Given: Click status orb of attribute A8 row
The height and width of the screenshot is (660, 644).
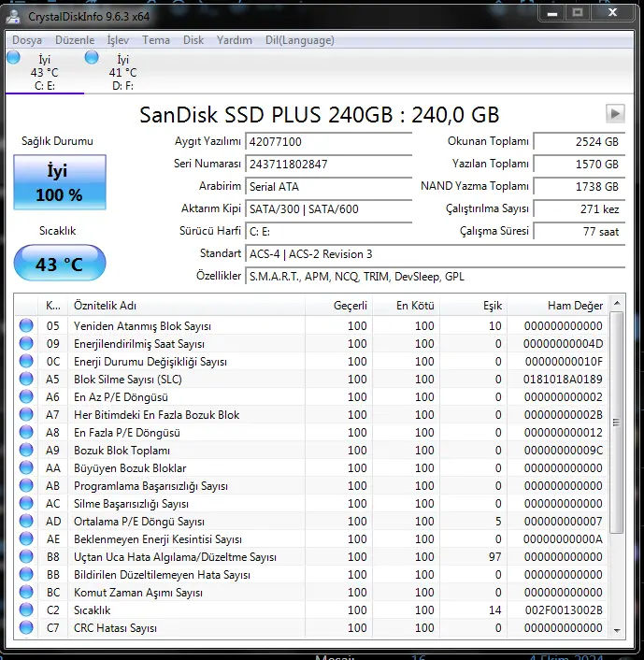Looking at the screenshot, I should click(26, 432).
